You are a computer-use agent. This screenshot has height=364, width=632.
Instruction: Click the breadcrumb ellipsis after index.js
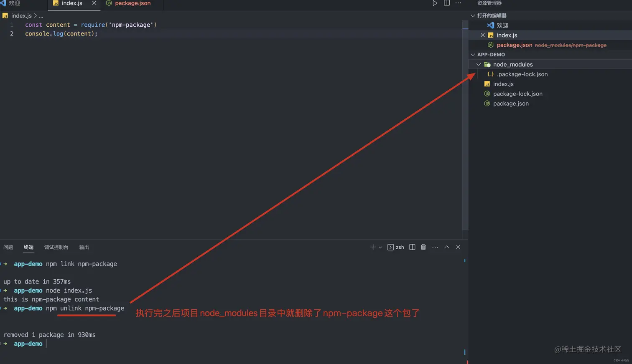click(41, 16)
